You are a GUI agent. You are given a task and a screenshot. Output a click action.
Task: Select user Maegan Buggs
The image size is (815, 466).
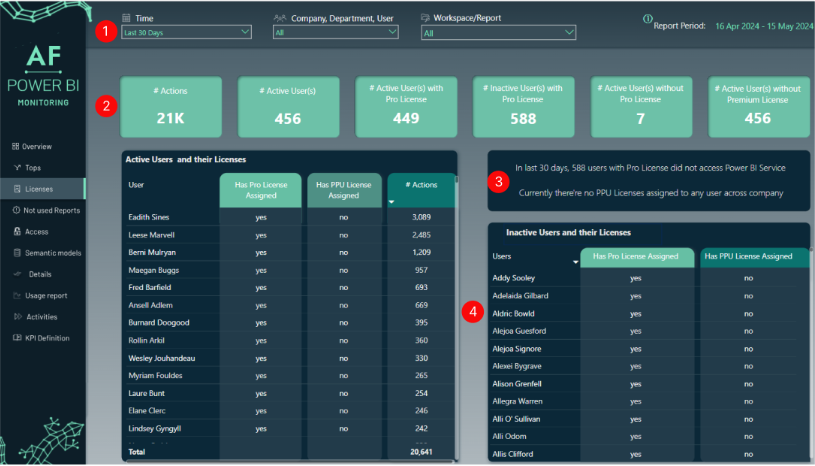coord(153,270)
